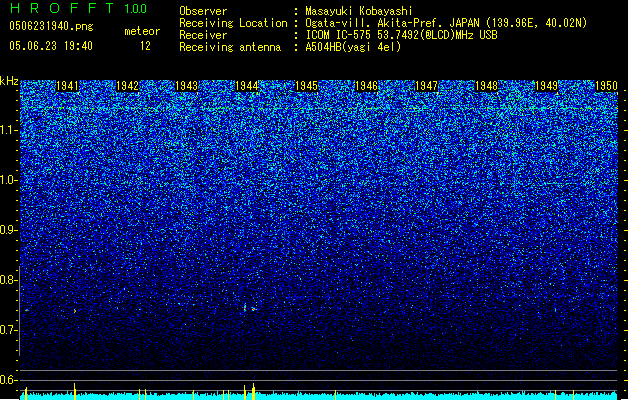Click the 0.8 kHz axis label
Image resolution: width=629 pixels, height=400 pixels.
[x=9, y=280]
